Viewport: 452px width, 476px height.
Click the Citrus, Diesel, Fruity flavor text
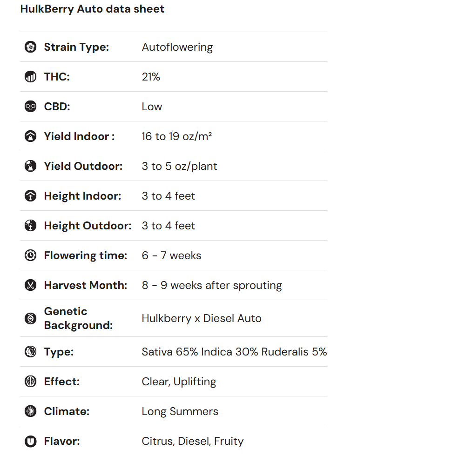point(192,441)
